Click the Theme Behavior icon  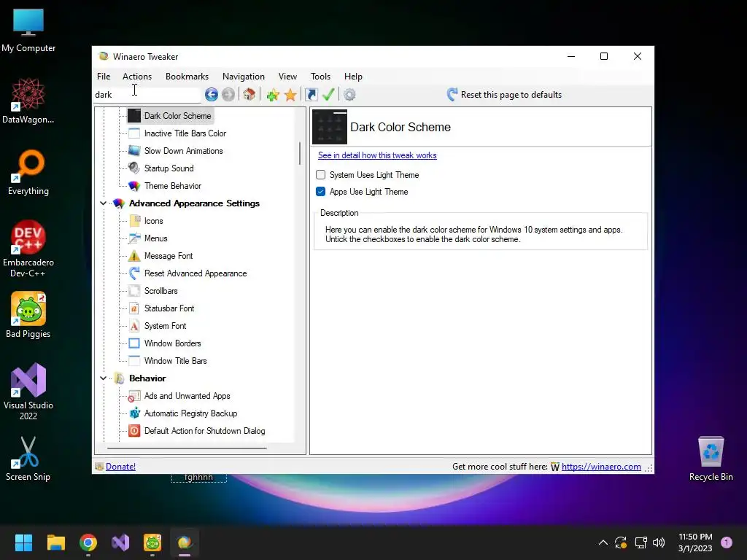coord(134,186)
